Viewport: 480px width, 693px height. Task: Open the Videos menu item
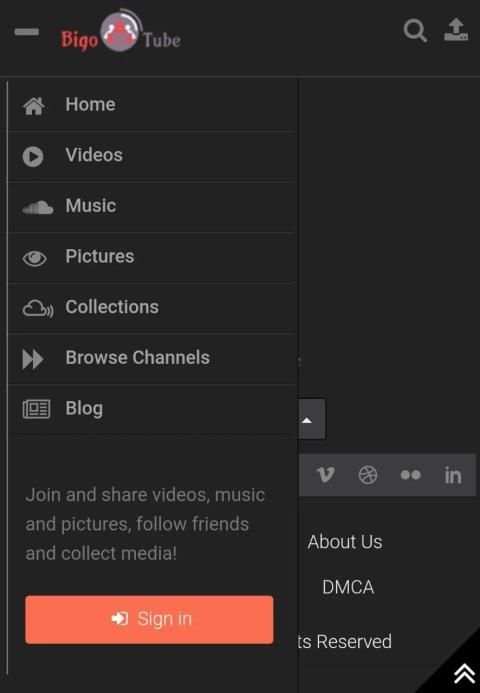pyautogui.click(x=152, y=156)
